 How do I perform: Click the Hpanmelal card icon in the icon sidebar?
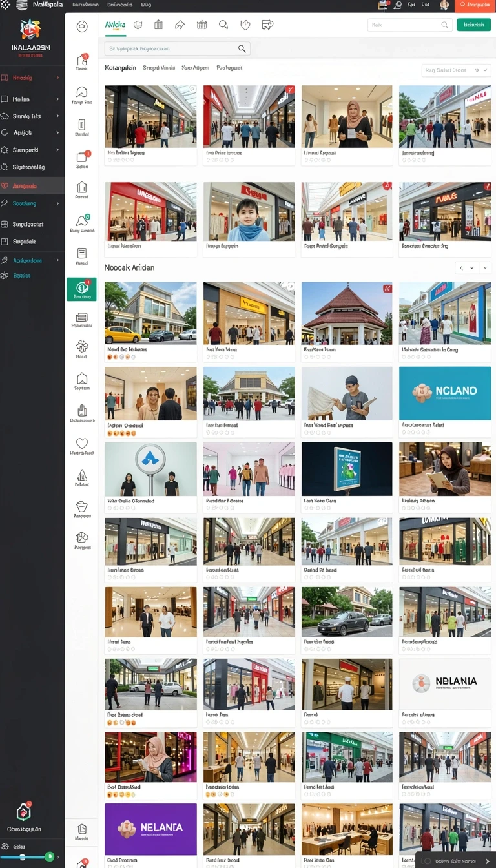tap(82, 317)
